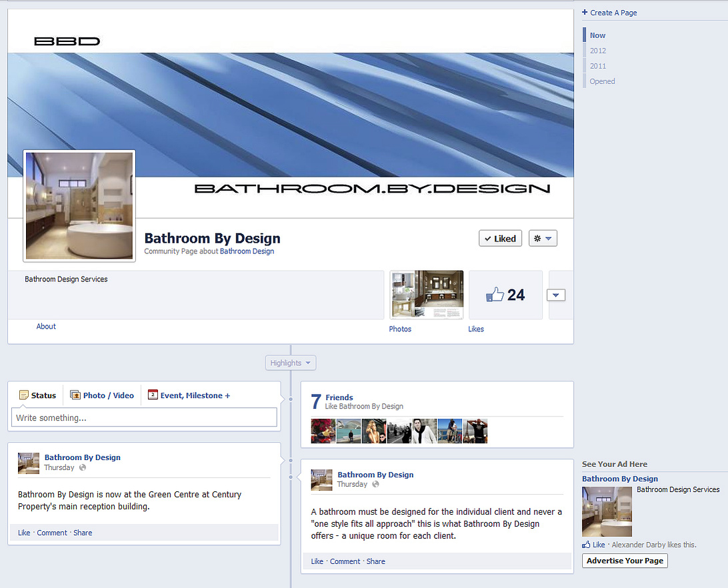Click the BBD logo in cover header
This screenshot has height=588, width=728.
click(x=67, y=41)
